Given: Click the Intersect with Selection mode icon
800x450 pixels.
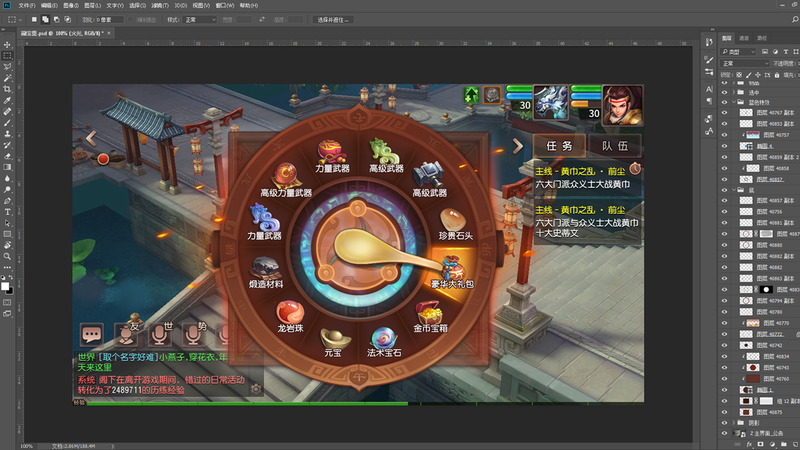Looking at the screenshot, I should coord(67,19).
